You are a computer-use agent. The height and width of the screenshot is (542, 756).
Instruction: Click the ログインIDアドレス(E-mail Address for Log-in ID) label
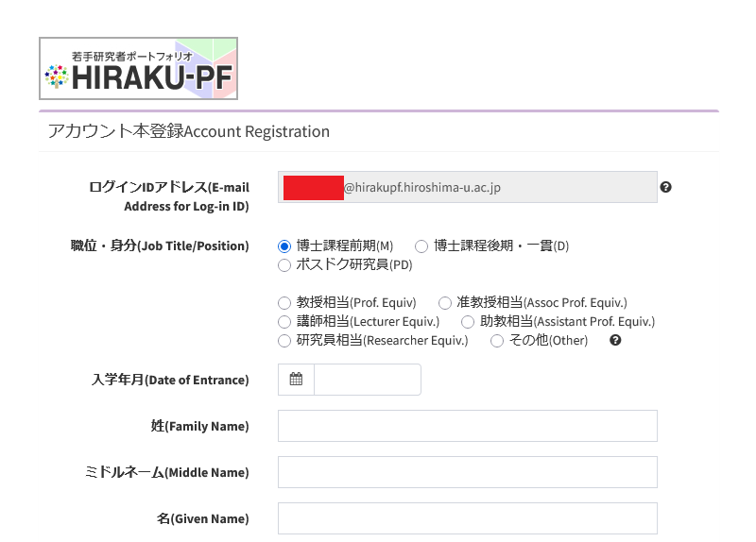169,196
